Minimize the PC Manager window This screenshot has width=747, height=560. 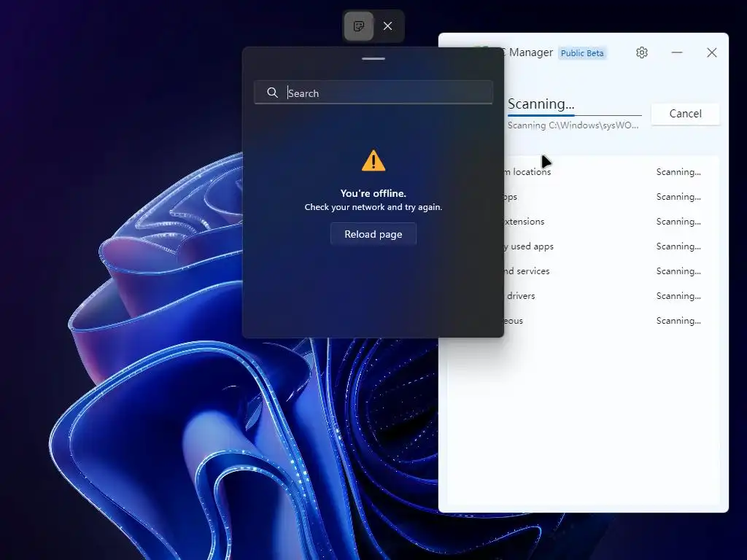pyautogui.click(x=677, y=52)
